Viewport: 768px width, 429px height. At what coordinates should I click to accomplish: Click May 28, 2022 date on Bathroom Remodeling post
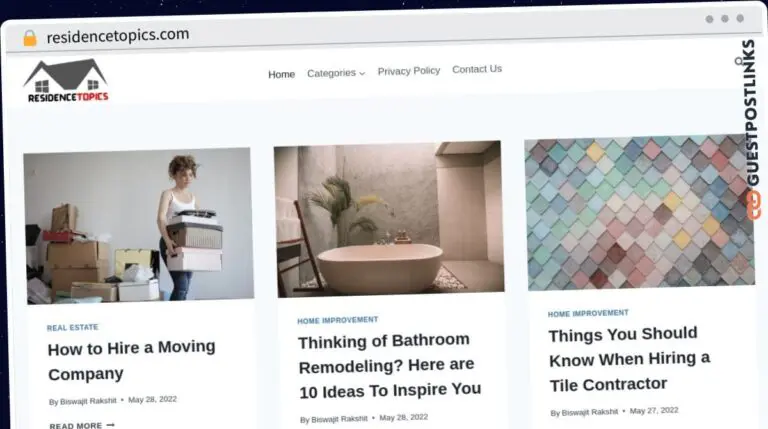coord(404,417)
